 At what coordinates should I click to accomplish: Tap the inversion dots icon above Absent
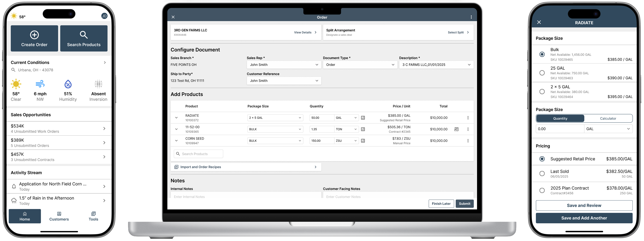[99, 84]
